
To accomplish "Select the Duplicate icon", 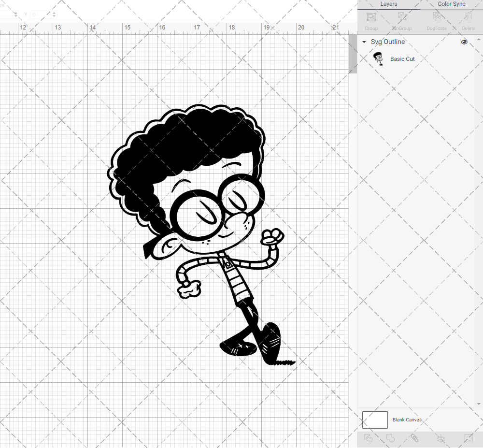I will pos(436,17).
